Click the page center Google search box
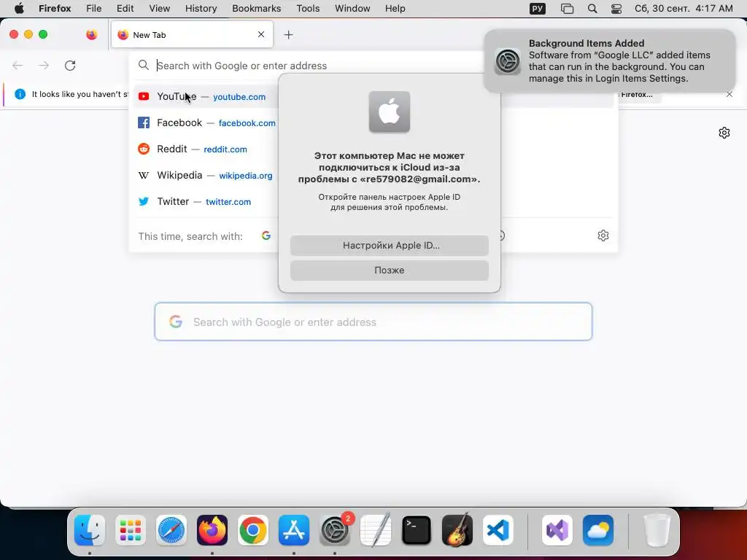This screenshot has width=747, height=560. (373, 322)
